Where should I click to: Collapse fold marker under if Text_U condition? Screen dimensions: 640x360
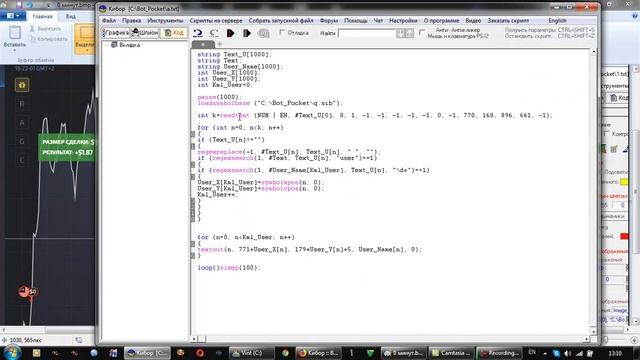(x=193, y=146)
